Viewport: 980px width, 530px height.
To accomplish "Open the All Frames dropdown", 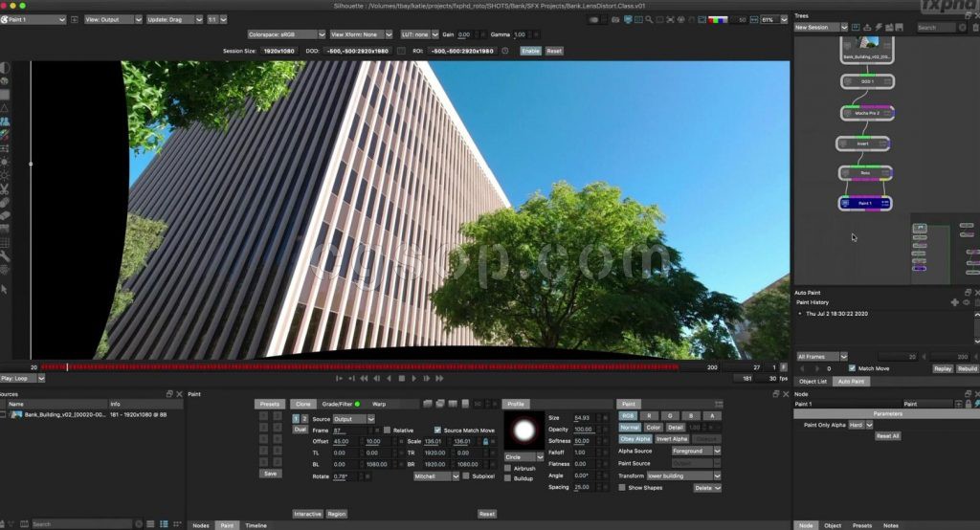I will 821,356.
